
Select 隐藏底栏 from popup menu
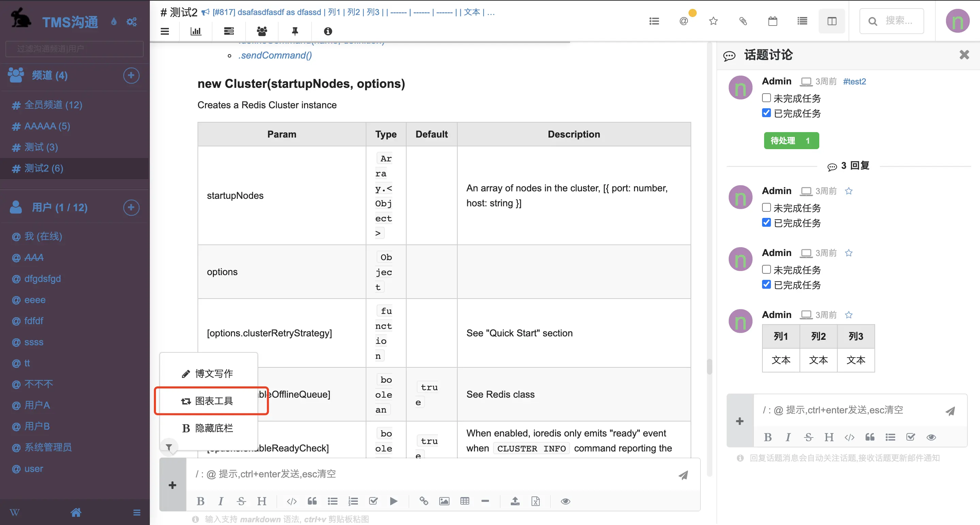tap(208, 428)
